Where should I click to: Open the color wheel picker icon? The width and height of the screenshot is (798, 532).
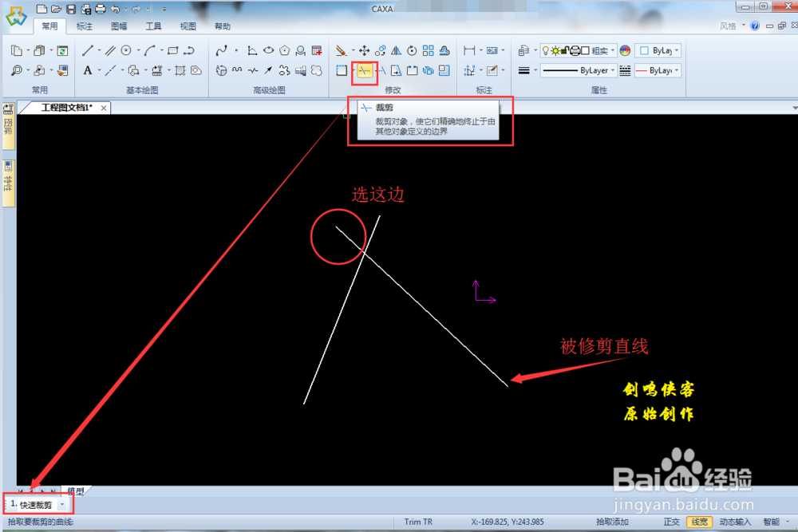[625, 50]
